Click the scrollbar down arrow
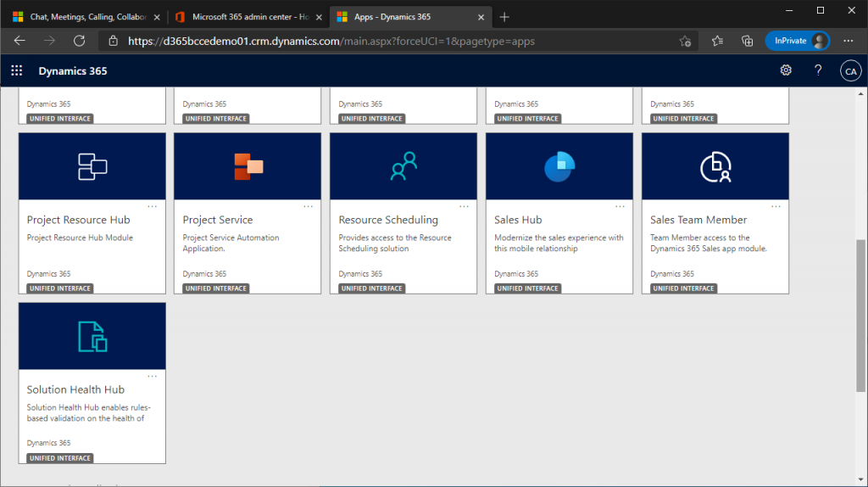Viewport: 868px width, 487px height. 861,480
